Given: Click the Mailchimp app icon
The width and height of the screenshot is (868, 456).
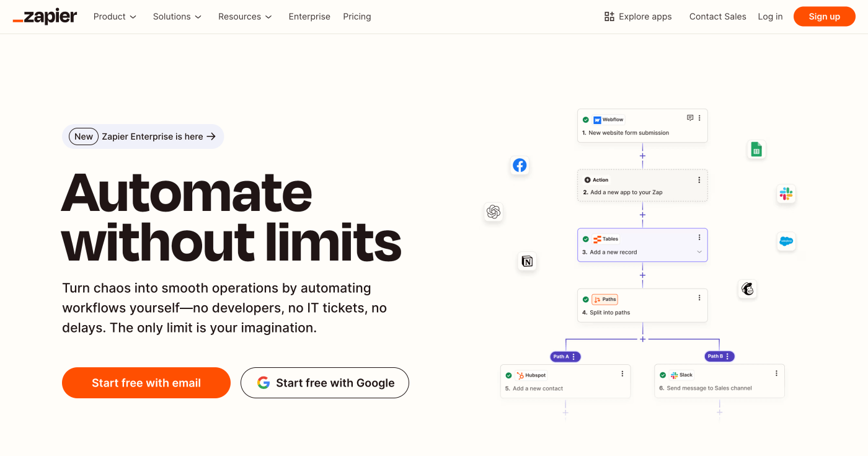Looking at the screenshot, I should pos(748,288).
